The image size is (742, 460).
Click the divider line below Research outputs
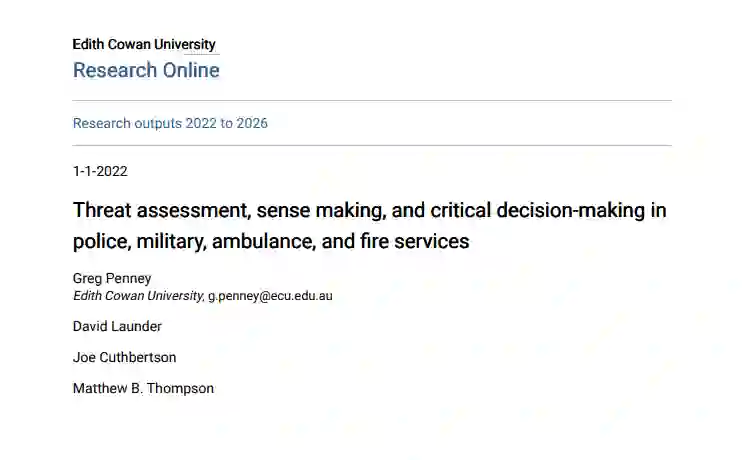coord(372,146)
